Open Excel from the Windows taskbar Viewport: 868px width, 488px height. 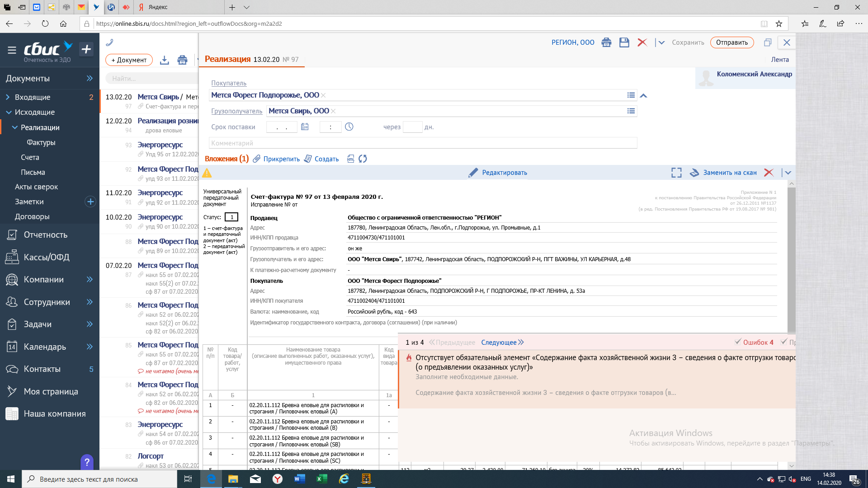click(322, 479)
